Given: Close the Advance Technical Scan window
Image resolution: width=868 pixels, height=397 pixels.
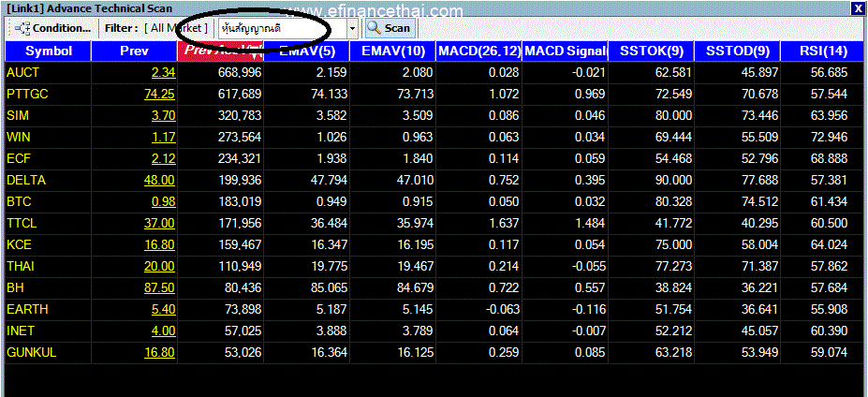Looking at the screenshot, I should coord(860,8).
